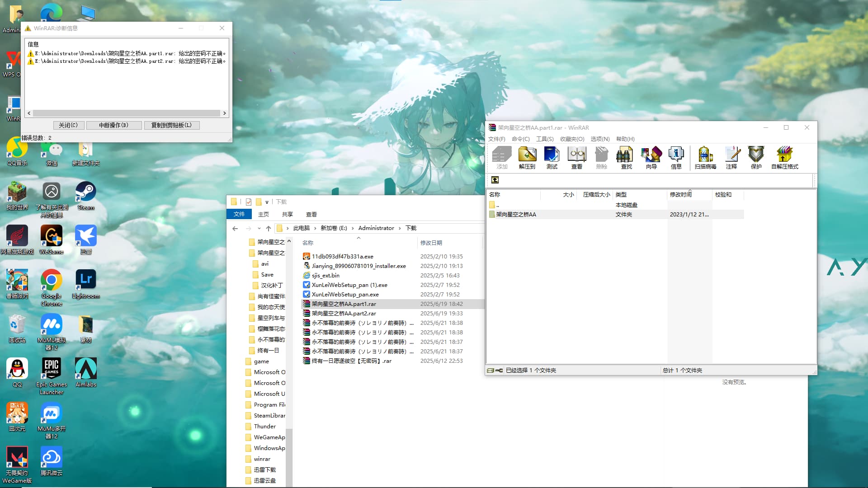Open the 工具(S) menu in WinRAR
The width and height of the screenshot is (868, 488).
pos(545,139)
